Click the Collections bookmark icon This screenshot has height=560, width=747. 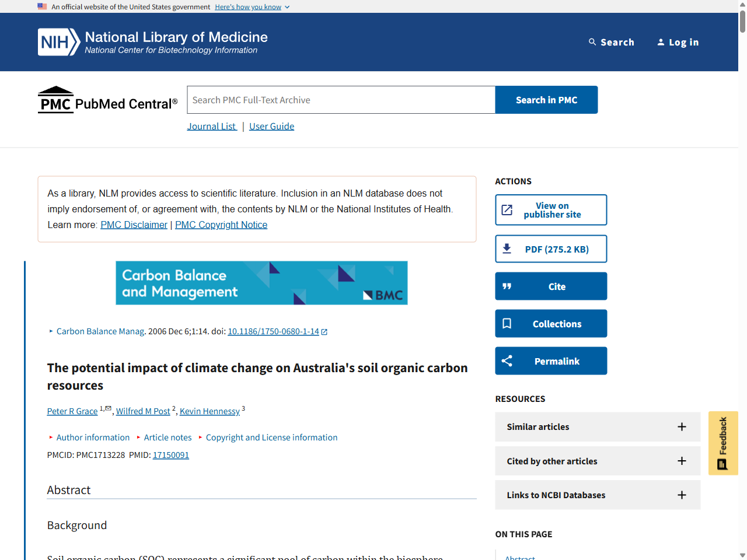pos(507,324)
